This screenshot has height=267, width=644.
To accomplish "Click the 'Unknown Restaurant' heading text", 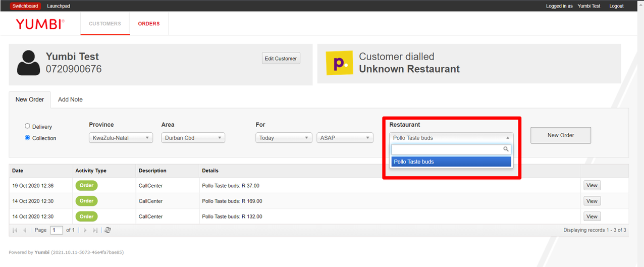I will pyautogui.click(x=409, y=69).
